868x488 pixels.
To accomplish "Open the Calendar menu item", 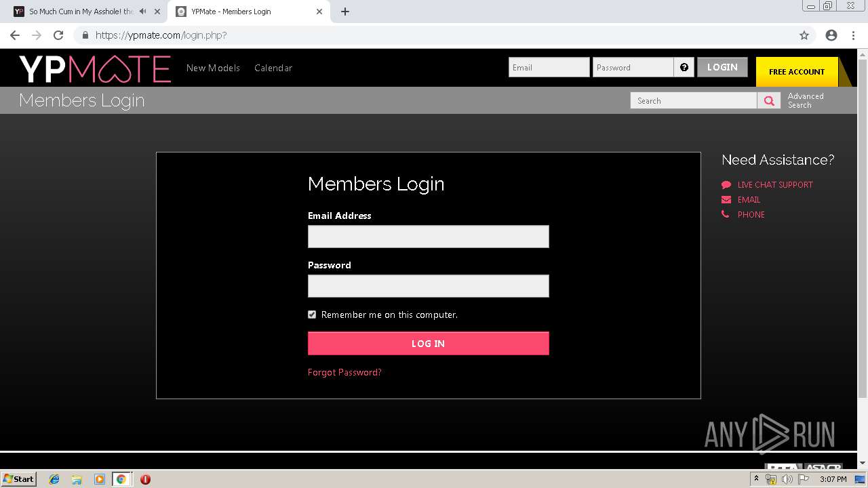I will (273, 68).
